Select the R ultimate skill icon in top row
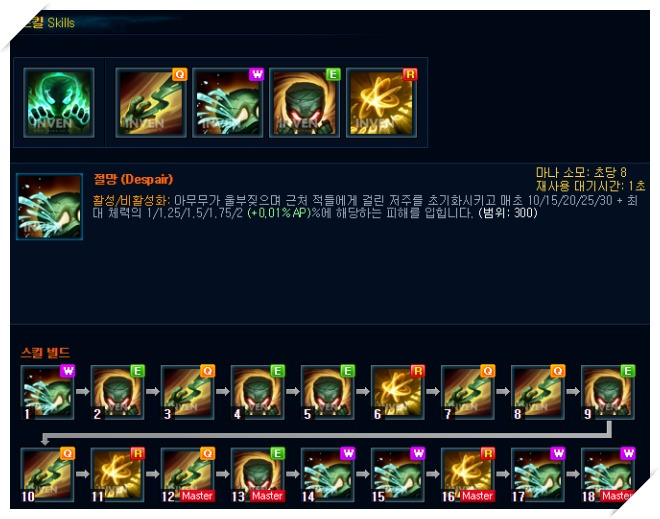The height and width of the screenshot is (519, 660). click(381, 103)
